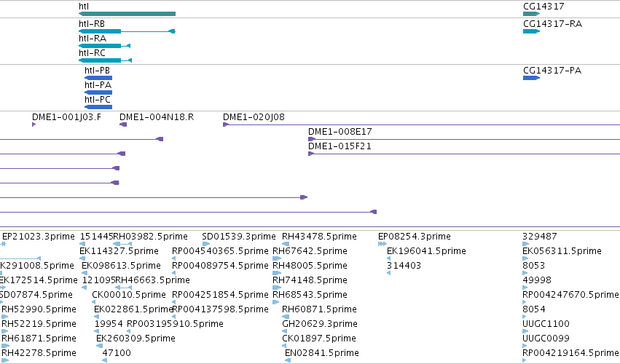Pick the htl-RA transcript
Viewport: 620px width, 364px height.
tap(104, 46)
